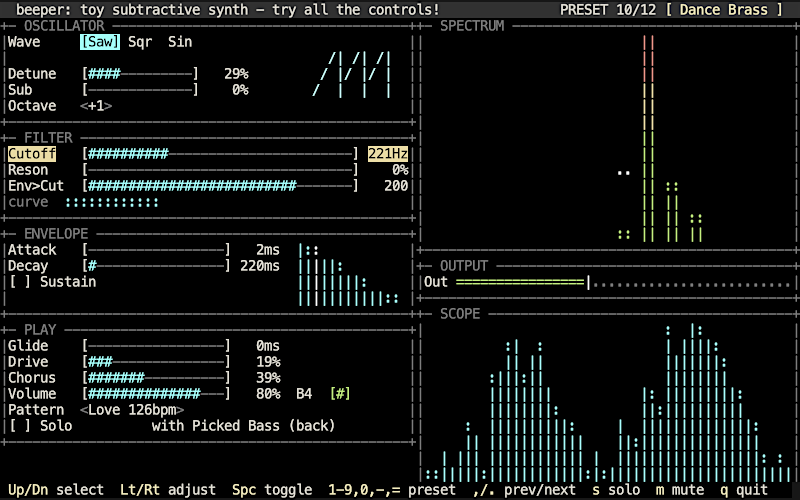Toggle the Sustain checkbox
800x500 pixels.
click(x=20, y=282)
